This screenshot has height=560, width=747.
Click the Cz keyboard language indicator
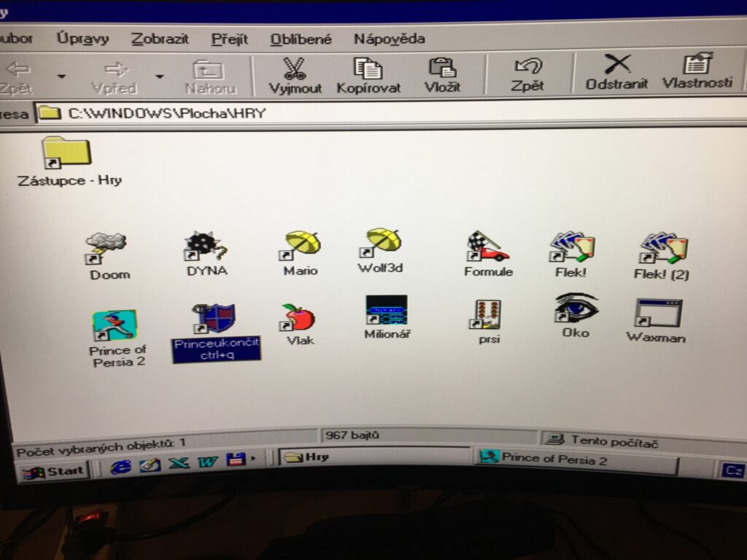[732, 471]
